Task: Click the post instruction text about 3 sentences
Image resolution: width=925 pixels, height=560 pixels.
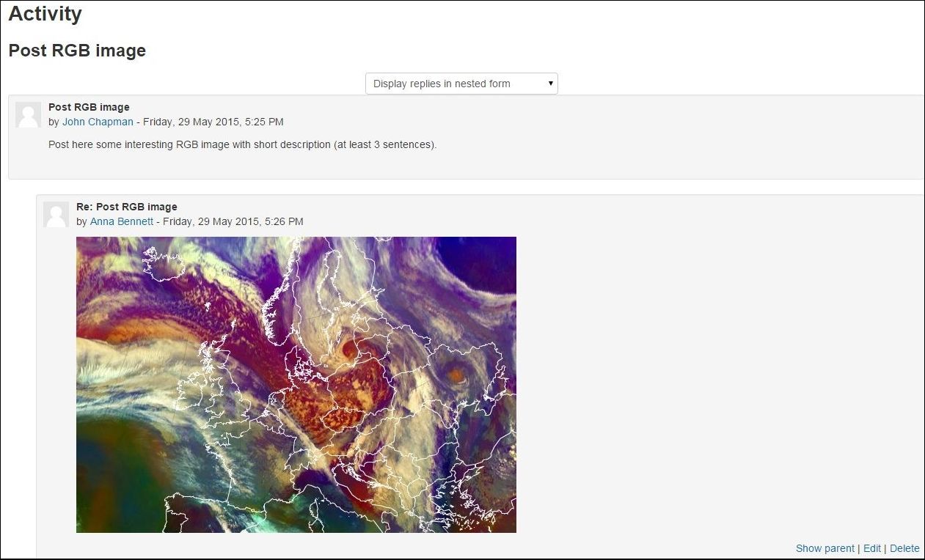Action: [x=243, y=144]
